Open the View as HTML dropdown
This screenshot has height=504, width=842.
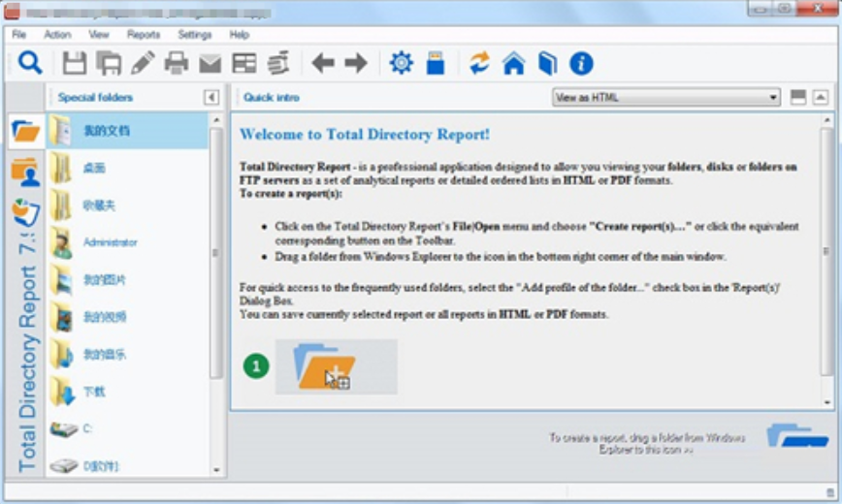(x=665, y=97)
